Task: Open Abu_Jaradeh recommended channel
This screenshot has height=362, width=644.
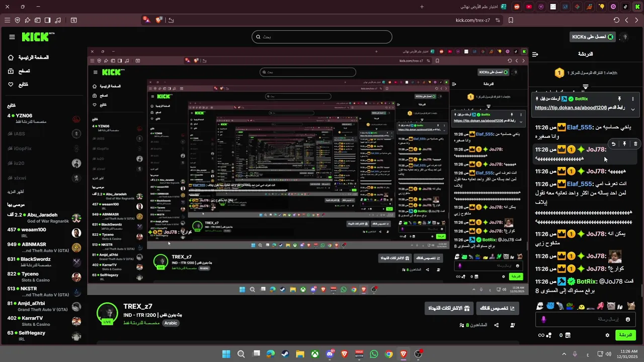Action: [x=44, y=218]
